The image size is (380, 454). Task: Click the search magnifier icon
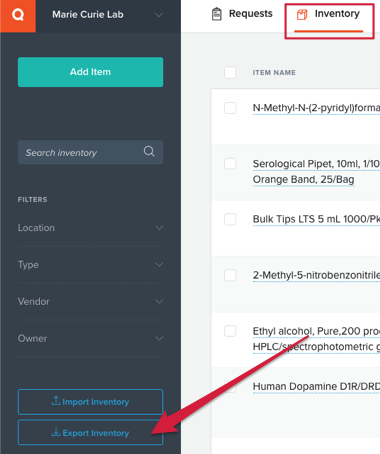tap(149, 152)
